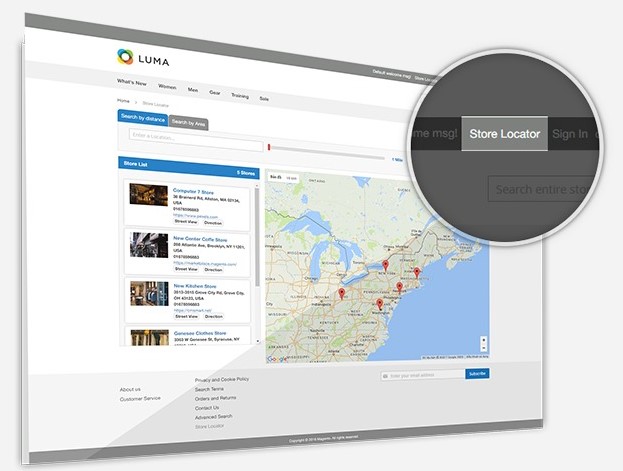Click the LUMA logo icon
The height and width of the screenshot is (471, 623).
pyautogui.click(x=124, y=57)
